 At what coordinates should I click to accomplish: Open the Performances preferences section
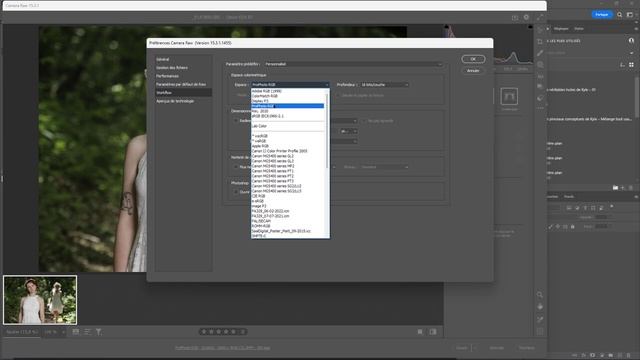pyautogui.click(x=167, y=76)
